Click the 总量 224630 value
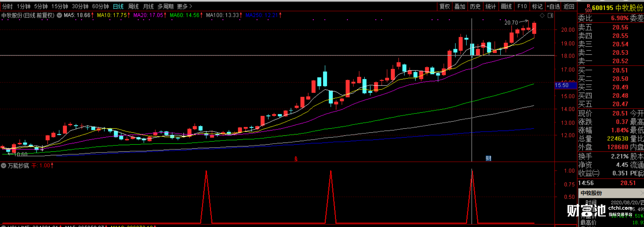 click(x=618, y=139)
